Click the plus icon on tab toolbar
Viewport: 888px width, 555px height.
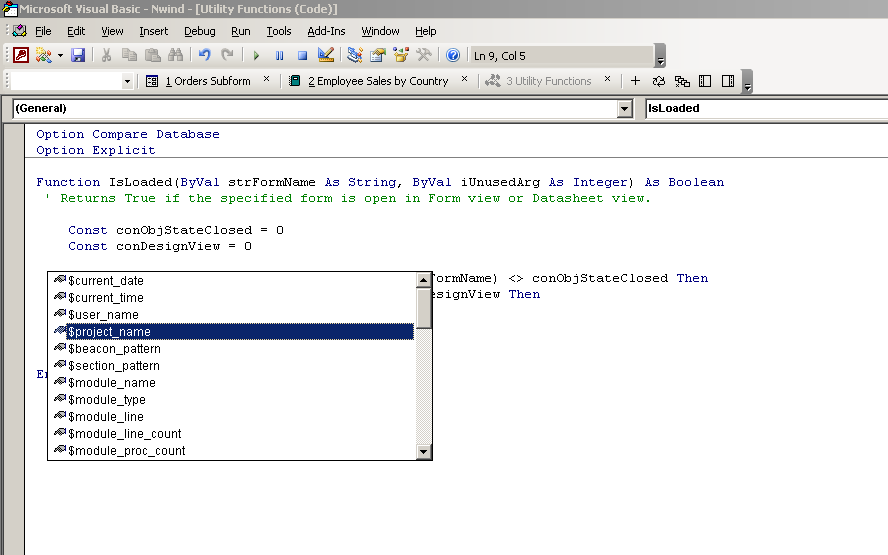point(635,81)
